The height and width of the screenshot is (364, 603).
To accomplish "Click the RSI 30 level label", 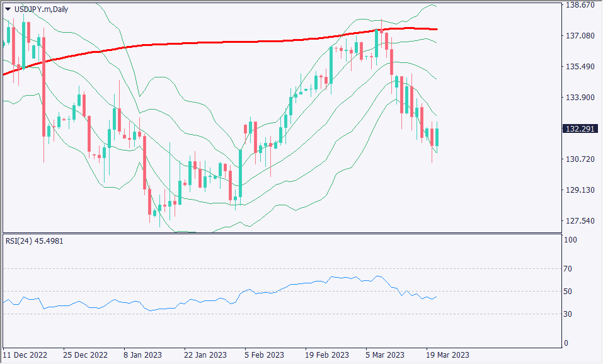I will point(568,314).
